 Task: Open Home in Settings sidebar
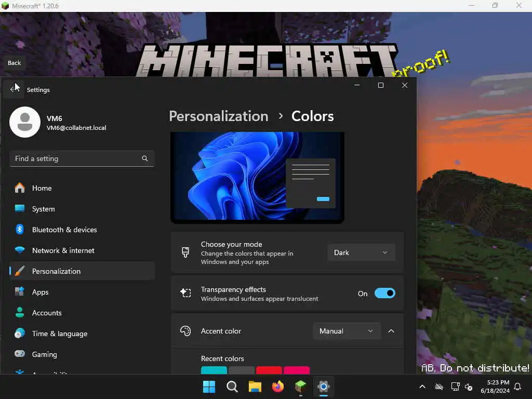click(82, 188)
